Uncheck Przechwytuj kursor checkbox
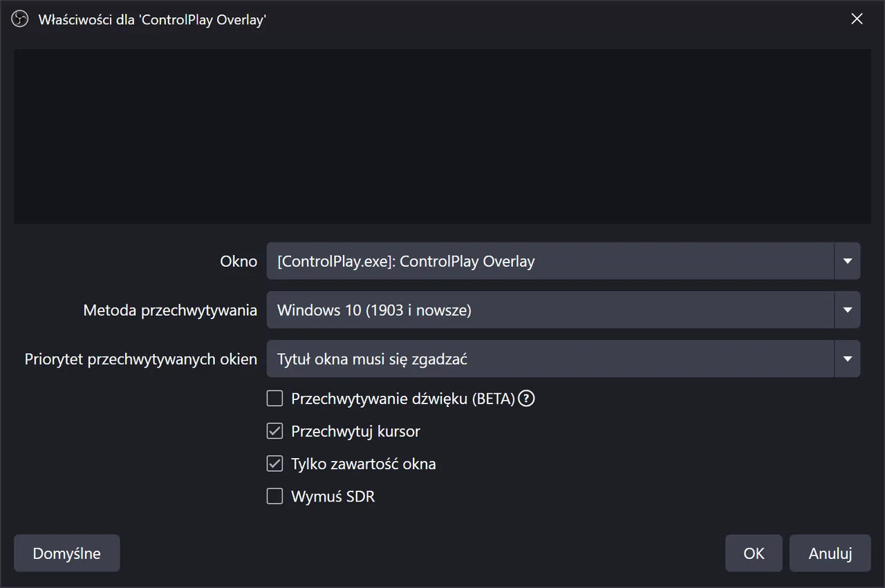 coord(275,431)
